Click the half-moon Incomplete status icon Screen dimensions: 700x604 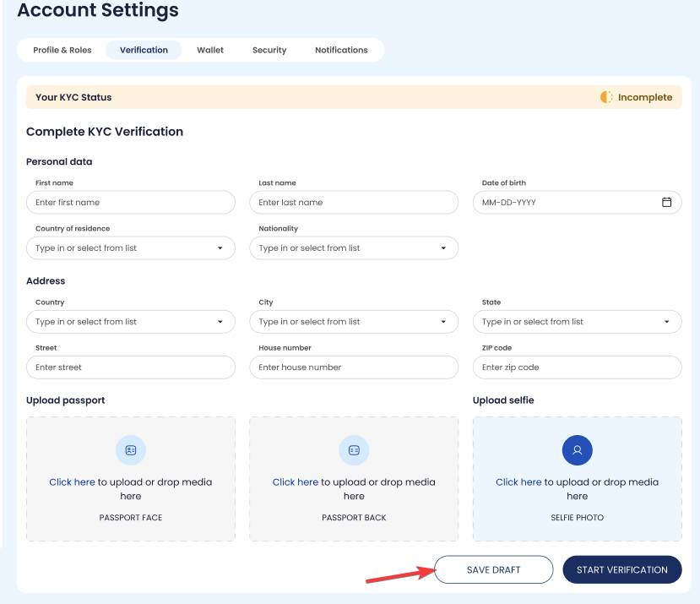(x=606, y=97)
